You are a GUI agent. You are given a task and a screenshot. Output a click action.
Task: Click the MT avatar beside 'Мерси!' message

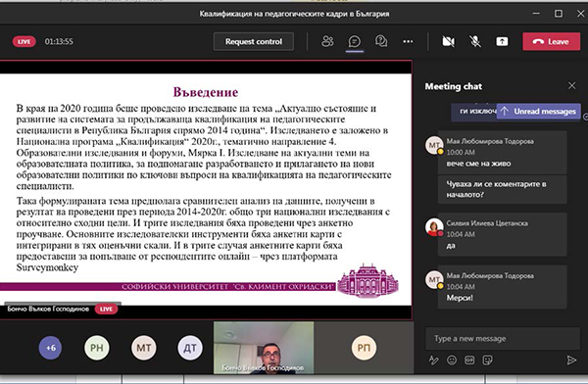coord(434,280)
